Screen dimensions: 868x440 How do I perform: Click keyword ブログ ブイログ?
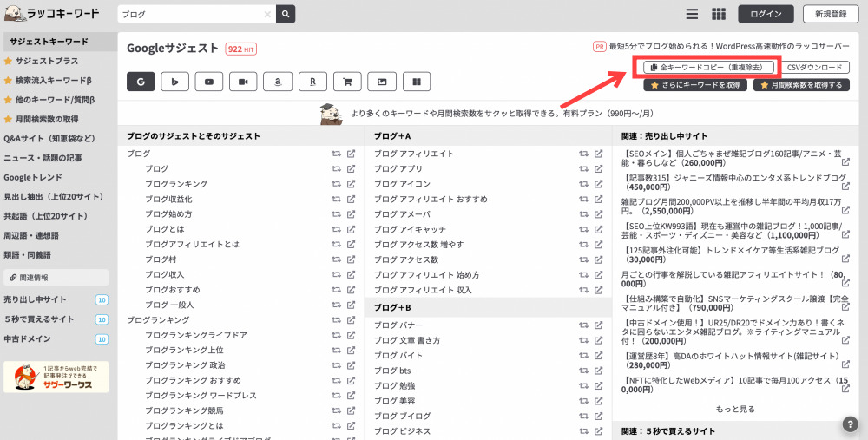(402, 416)
